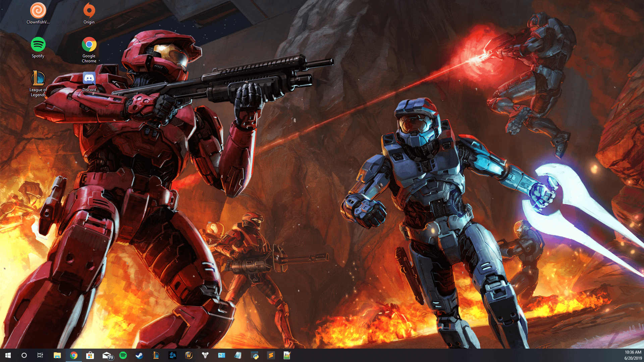The height and width of the screenshot is (362, 644).
Task: Launch Destiny 2 from the taskbar
Action: click(205, 355)
